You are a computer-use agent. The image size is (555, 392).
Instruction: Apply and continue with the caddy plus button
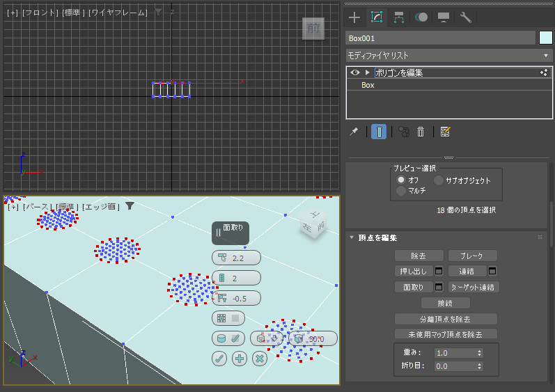pos(240,359)
